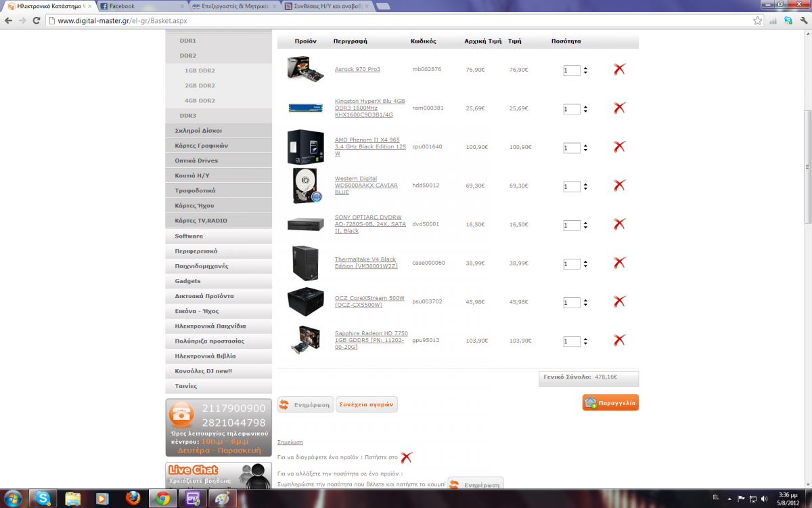Click AMD Phenom II product image

[306, 146]
